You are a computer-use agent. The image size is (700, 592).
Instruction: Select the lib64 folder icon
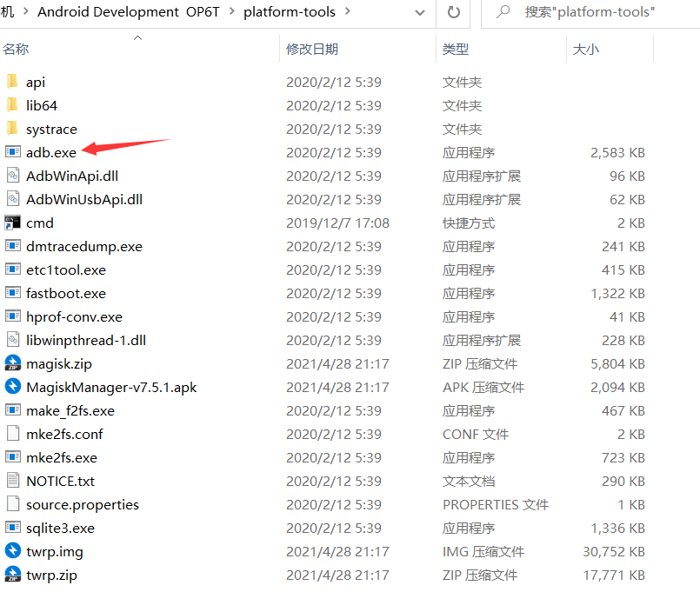12,105
